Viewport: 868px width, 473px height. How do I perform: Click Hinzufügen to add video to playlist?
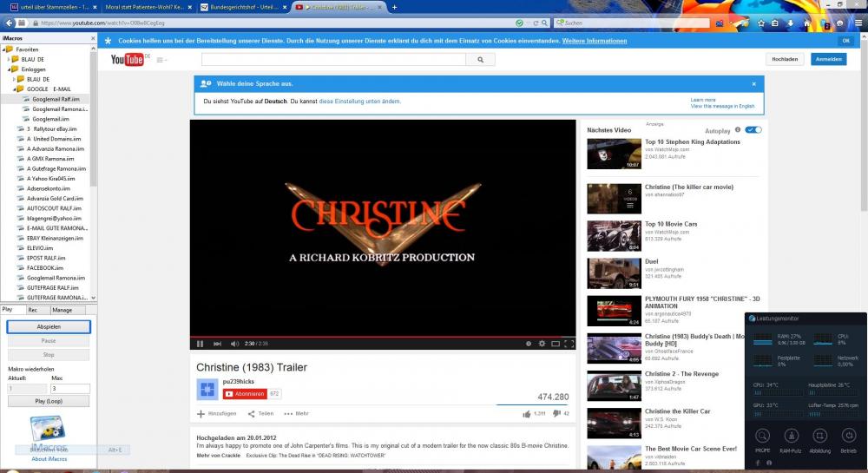point(216,414)
